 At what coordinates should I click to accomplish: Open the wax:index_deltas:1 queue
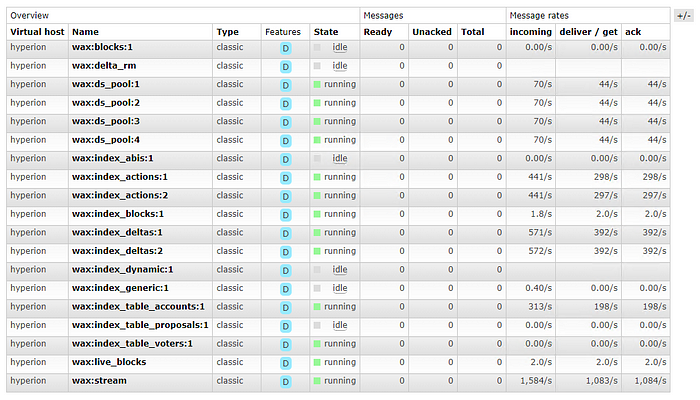coord(117,233)
